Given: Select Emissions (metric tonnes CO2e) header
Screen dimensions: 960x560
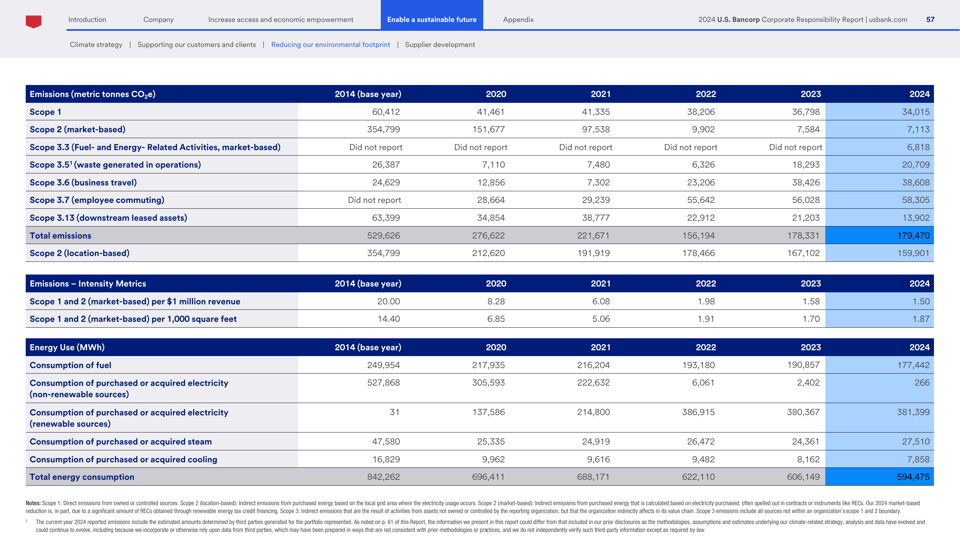Looking at the screenshot, I should (x=93, y=94).
